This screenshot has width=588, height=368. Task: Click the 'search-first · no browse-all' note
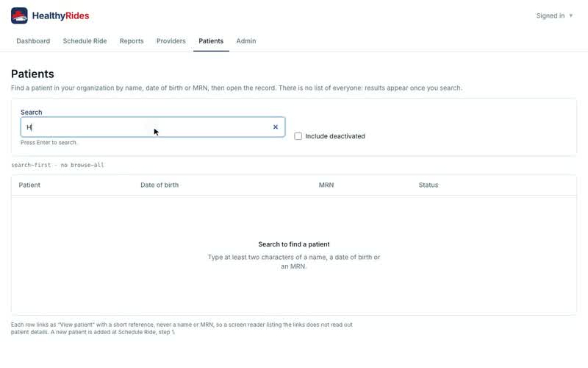57,165
